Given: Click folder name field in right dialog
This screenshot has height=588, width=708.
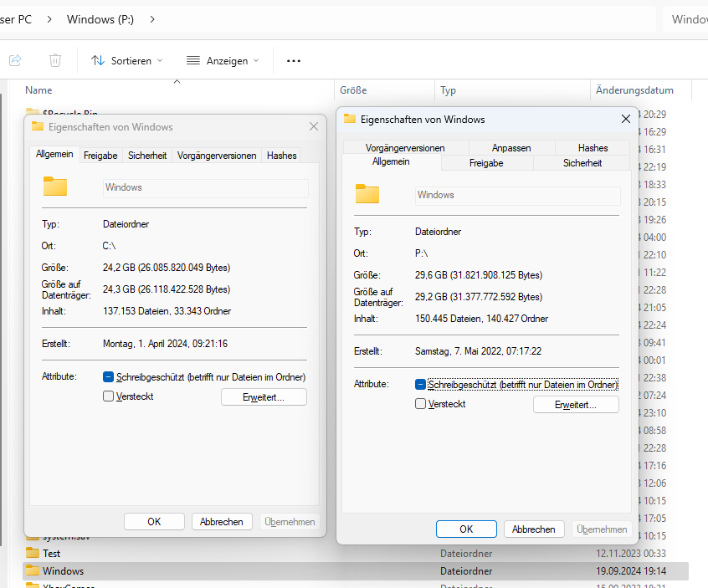Looking at the screenshot, I should pyautogui.click(x=517, y=196).
